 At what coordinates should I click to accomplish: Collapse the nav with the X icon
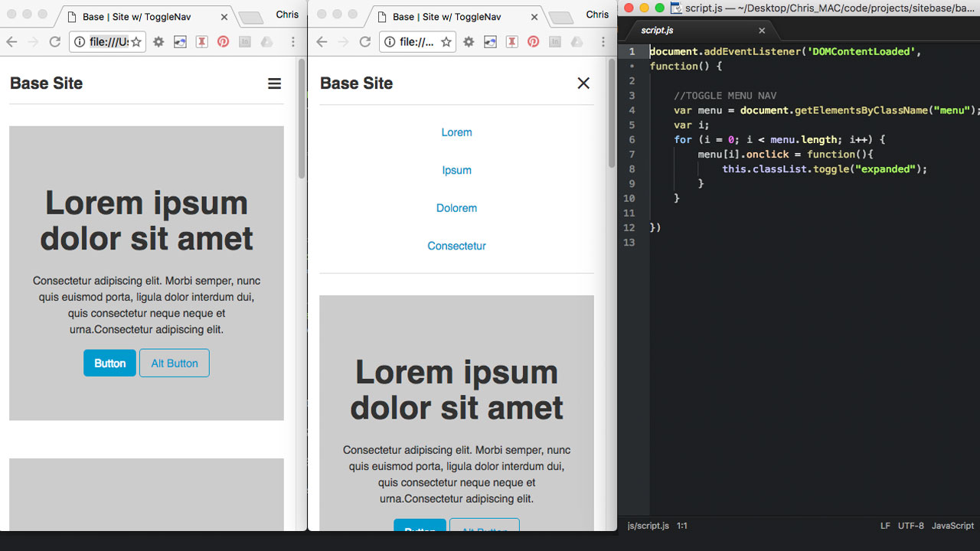point(583,83)
